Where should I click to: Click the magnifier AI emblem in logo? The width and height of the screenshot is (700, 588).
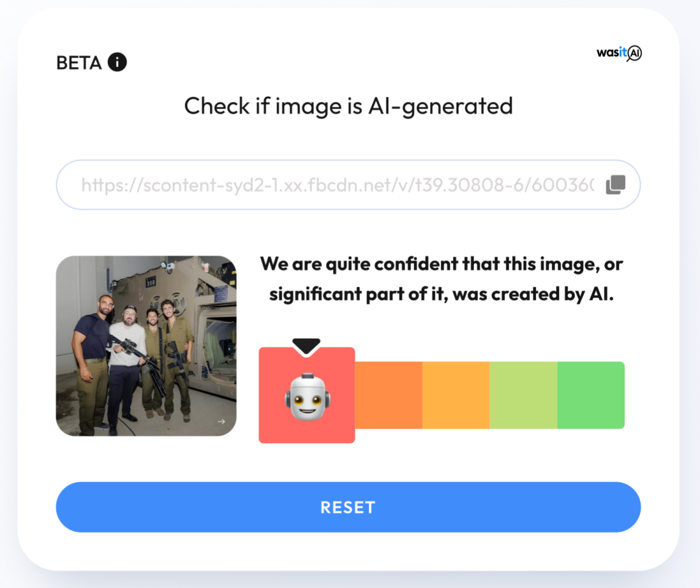(634, 54)
